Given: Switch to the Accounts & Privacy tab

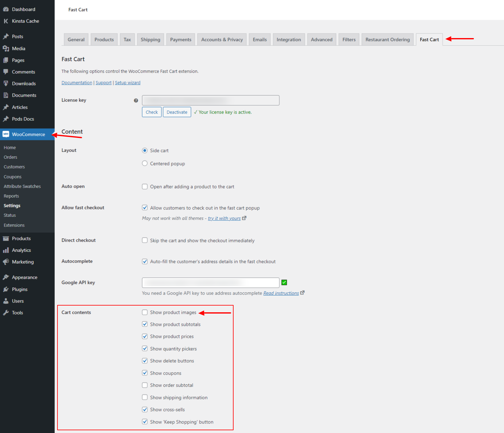Looking at the screenshot, I should [222, 39].
